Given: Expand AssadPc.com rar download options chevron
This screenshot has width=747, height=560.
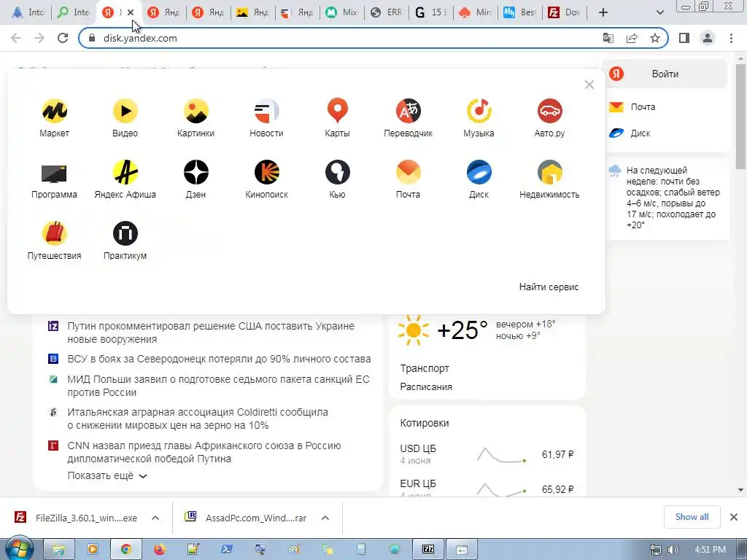Looking at the screenshot, I should [325, 518].
